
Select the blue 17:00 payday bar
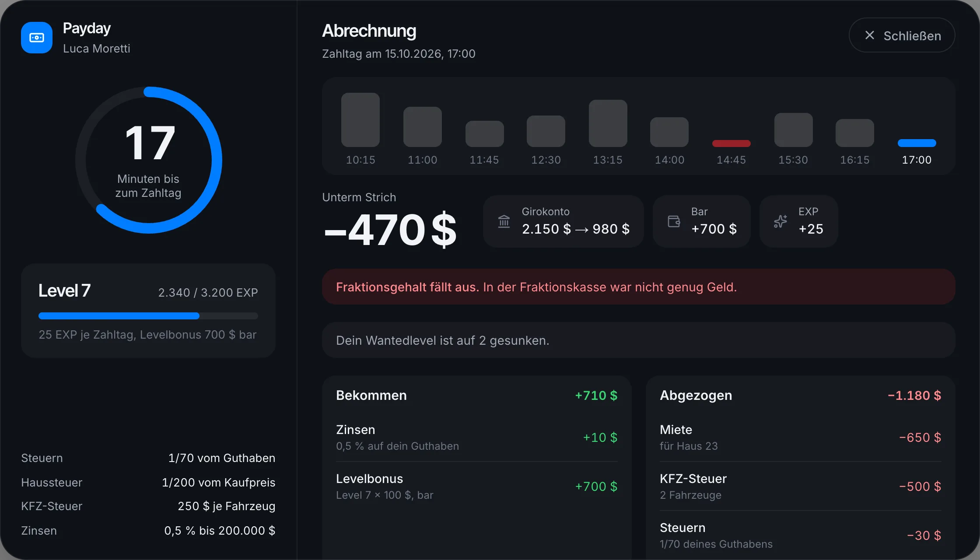coord(917,143)
